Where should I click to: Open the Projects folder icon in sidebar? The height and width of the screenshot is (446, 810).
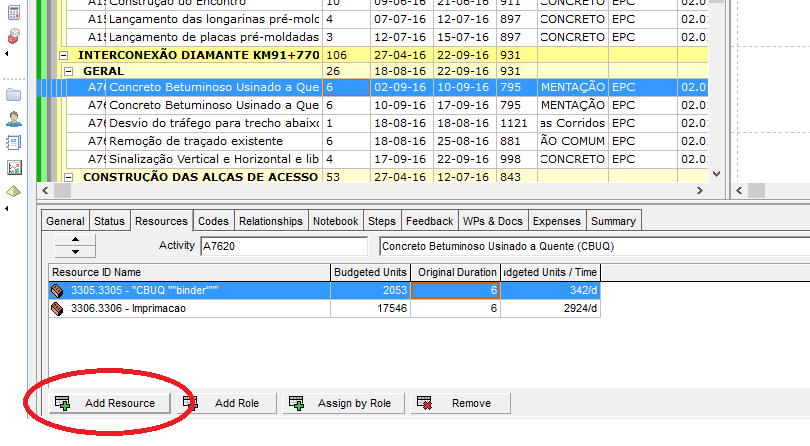point(14,95)
